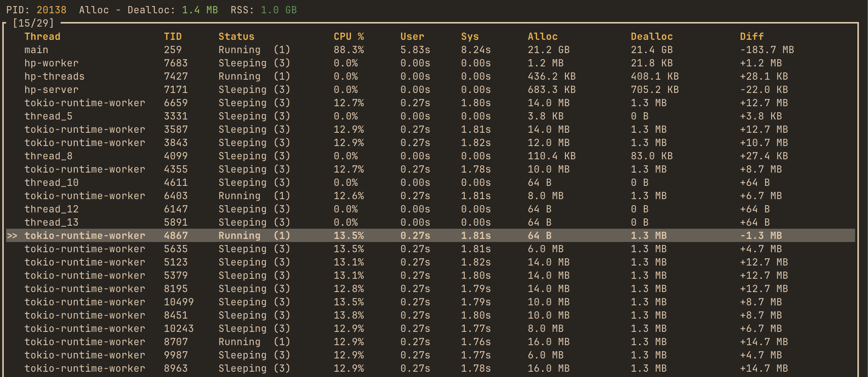The height and width of the screenshot is (377, 868).
Task: Sort by the Status column header
Action: [236, 36]
